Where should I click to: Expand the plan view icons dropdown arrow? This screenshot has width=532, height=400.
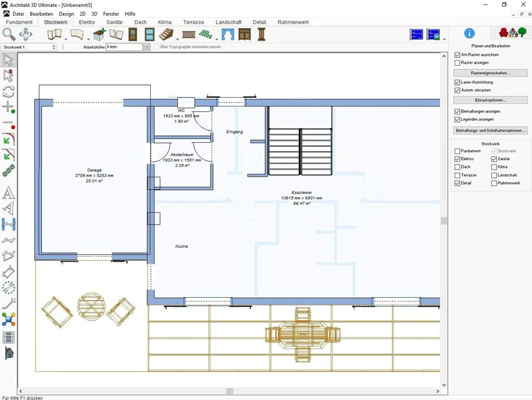coord(444,39)
